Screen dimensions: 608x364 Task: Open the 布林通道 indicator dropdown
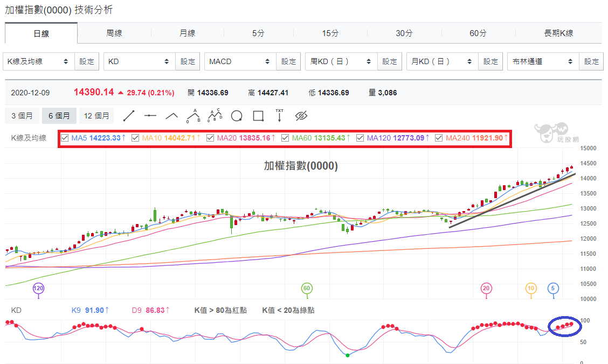(543, 61)
